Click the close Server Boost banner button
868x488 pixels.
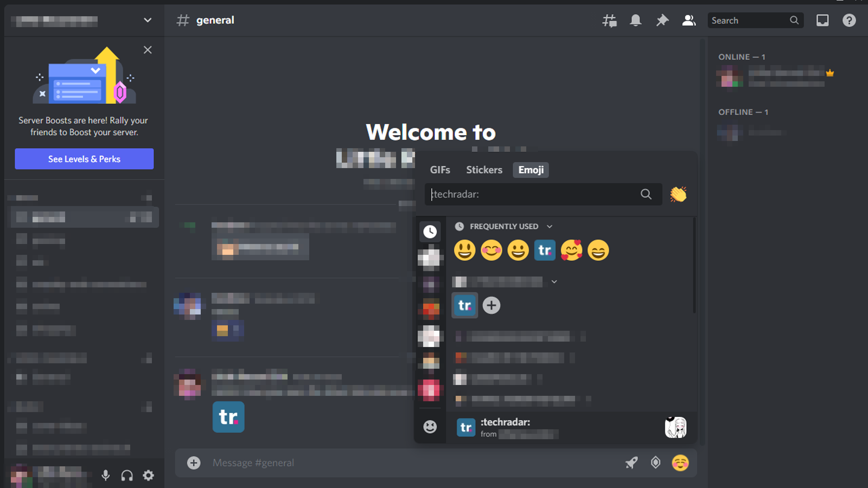point(147,49)
